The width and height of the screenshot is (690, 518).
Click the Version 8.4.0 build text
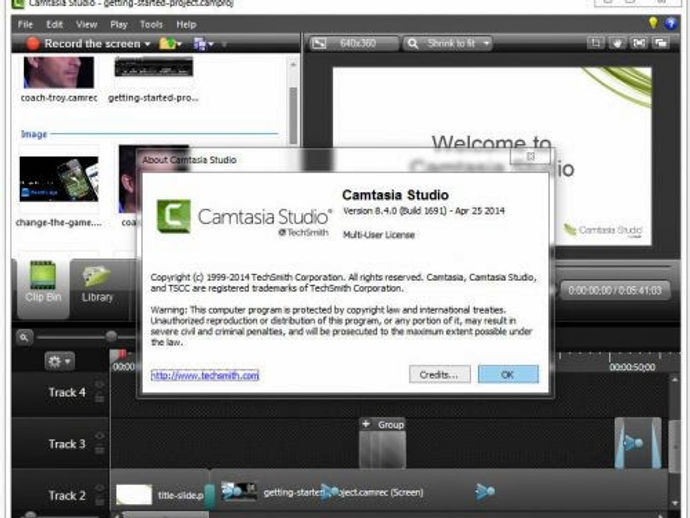pyautogui.click(x=423, y=211)
